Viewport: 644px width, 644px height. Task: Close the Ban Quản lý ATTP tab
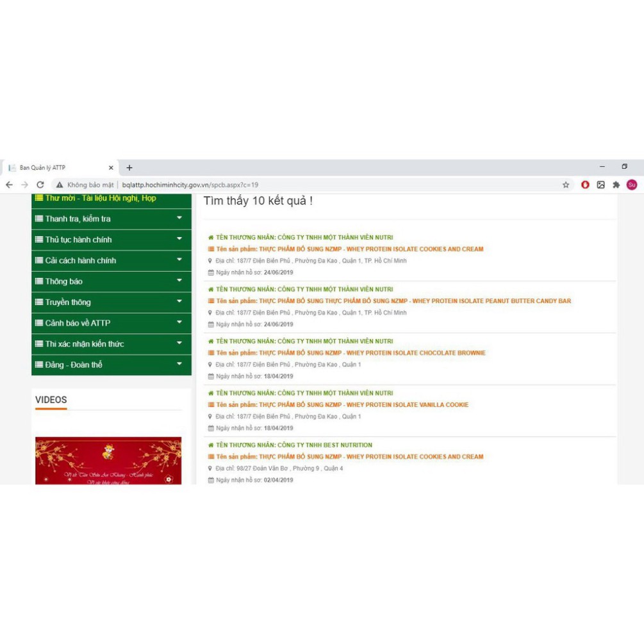point(111,168)
